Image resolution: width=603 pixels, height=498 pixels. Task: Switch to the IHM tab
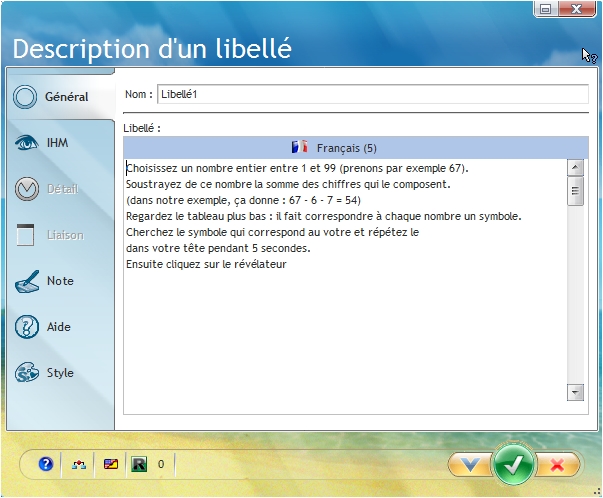(60, 143)
